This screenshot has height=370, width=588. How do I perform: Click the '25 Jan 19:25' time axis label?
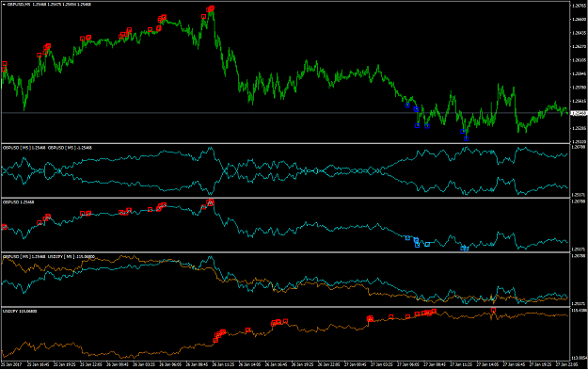(65, 364)
